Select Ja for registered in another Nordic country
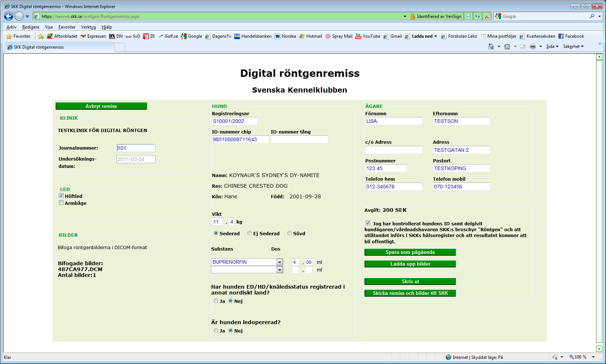 [x=216, y=301]
